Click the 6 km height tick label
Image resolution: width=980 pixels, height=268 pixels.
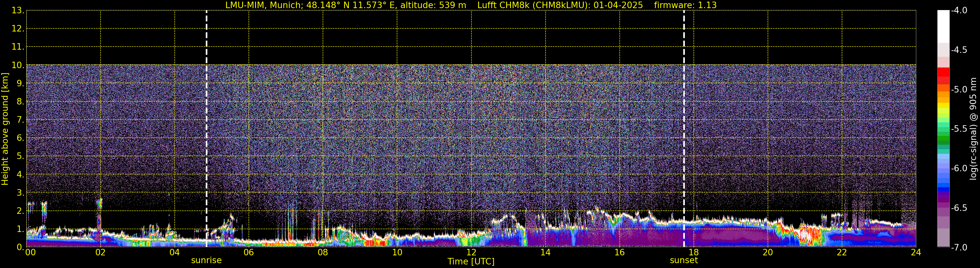click(20, 138)
